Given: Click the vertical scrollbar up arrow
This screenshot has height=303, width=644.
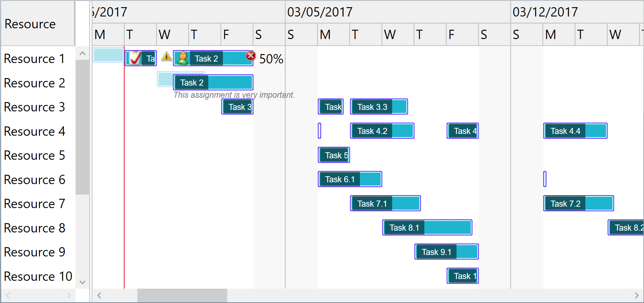Looking at the screenshot, I should (82, 53).
